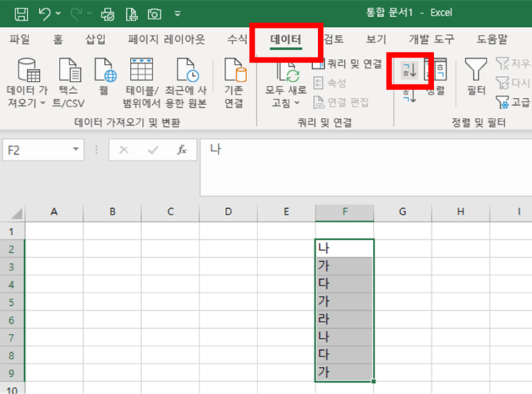532x394 pixels.
Task: Click the camera tool icon
Action: tap(155, 14)
